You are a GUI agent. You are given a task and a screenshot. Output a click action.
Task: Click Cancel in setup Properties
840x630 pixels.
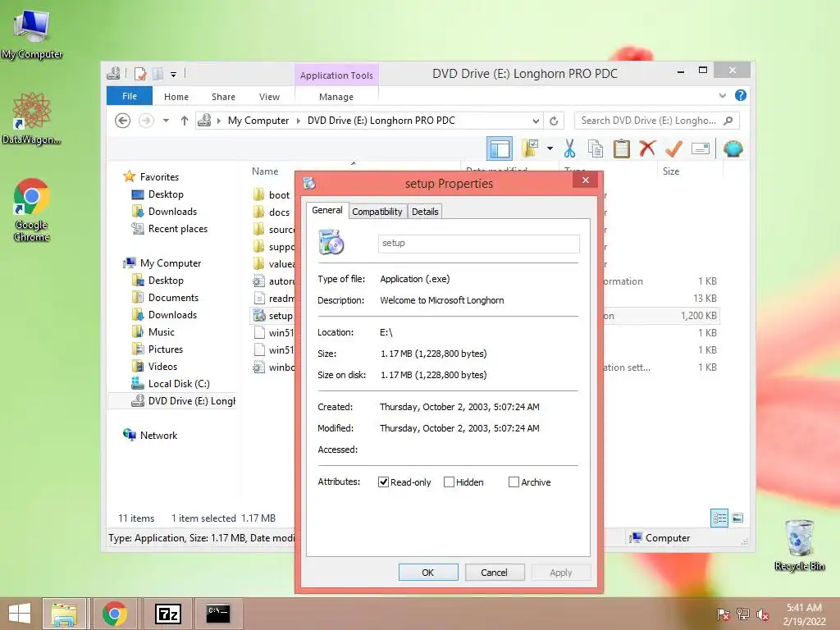[494, 572]
